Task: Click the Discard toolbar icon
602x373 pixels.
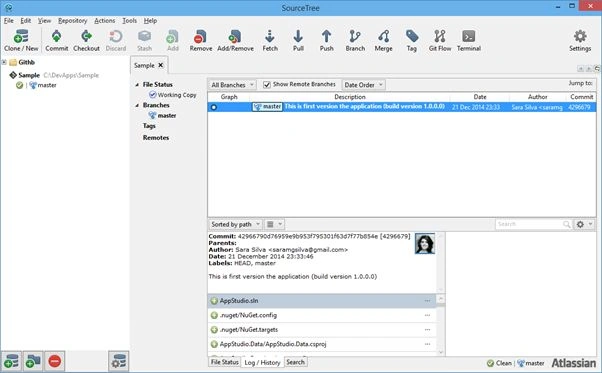Action: [116, 40]
